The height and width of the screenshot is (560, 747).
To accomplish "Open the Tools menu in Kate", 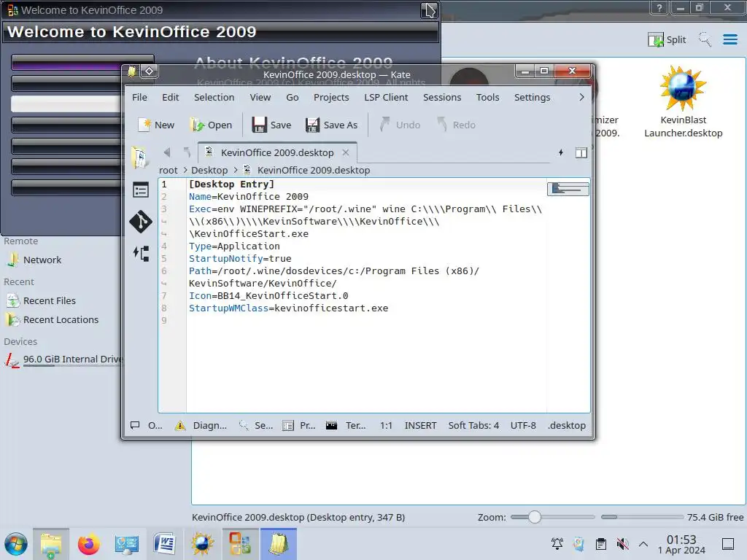I will point(487,97).
